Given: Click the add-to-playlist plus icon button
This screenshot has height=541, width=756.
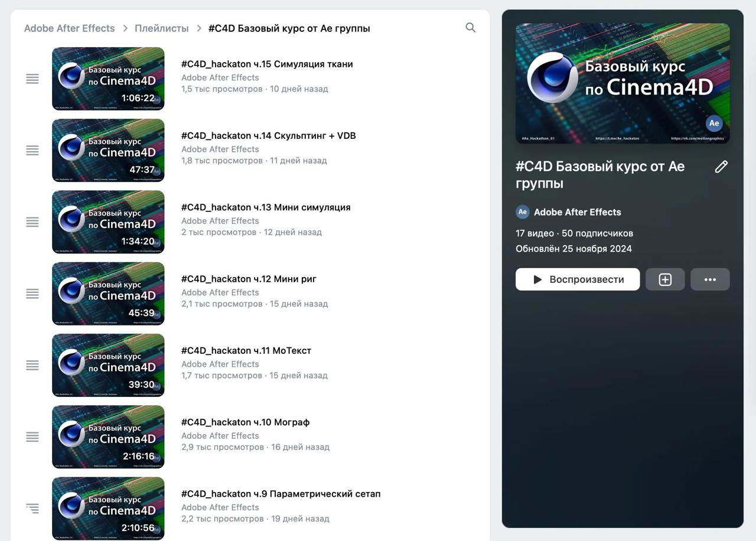Looking at the screenshot, I should click(665, 279).
